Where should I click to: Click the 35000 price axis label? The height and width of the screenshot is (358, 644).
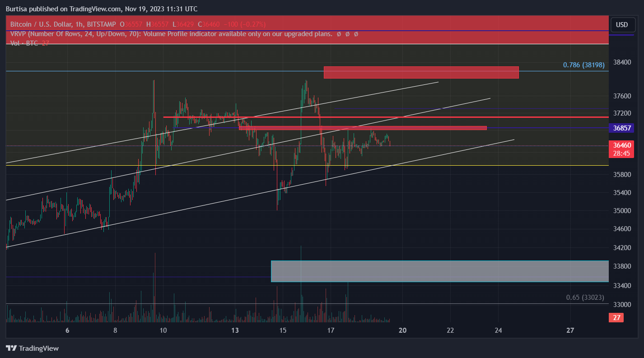click(622, 211)
